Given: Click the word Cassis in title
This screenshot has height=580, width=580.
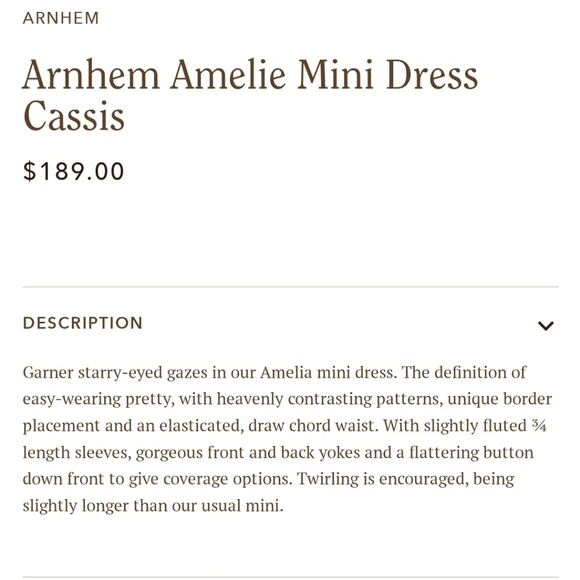Looking at the screenshot, I should coord(74,115).
